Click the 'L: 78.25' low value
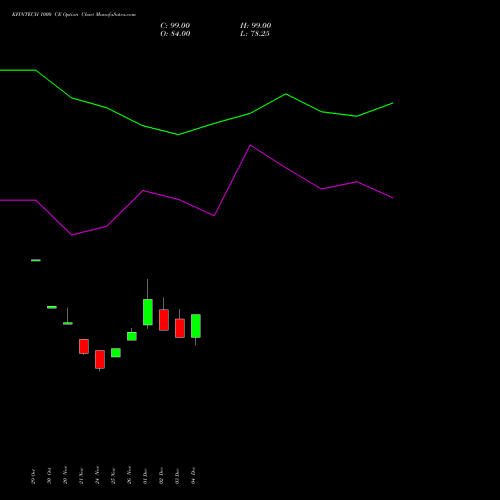The width and height of the screenshot is (500, 500). tap(255, 33)
